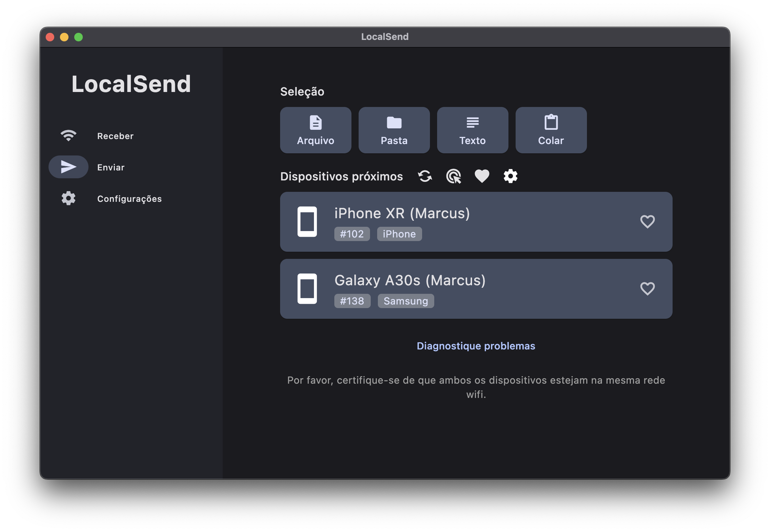Open manual device entry via cursor icon
Screen dimensions: 770x532
click(454, 176)
